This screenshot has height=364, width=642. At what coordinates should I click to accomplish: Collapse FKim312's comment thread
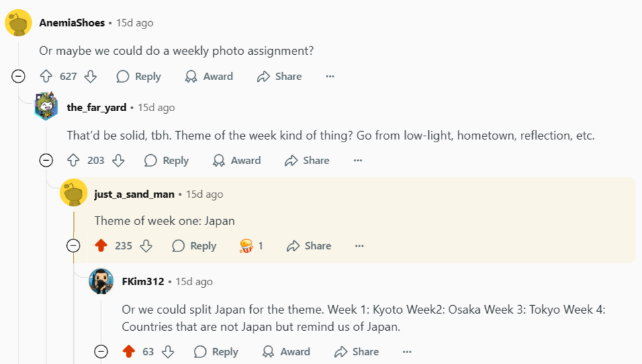pos(101,351)
